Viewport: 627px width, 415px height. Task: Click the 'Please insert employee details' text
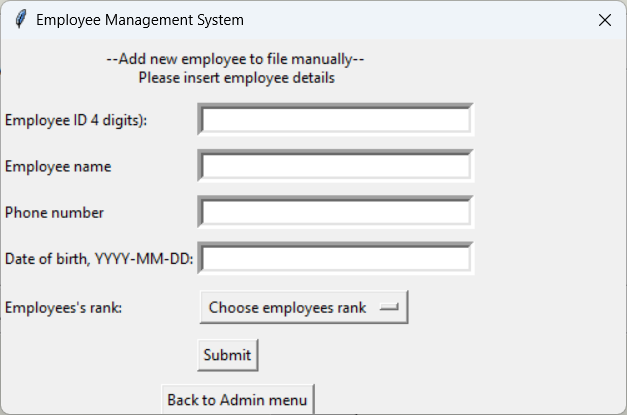coord(236,78)
